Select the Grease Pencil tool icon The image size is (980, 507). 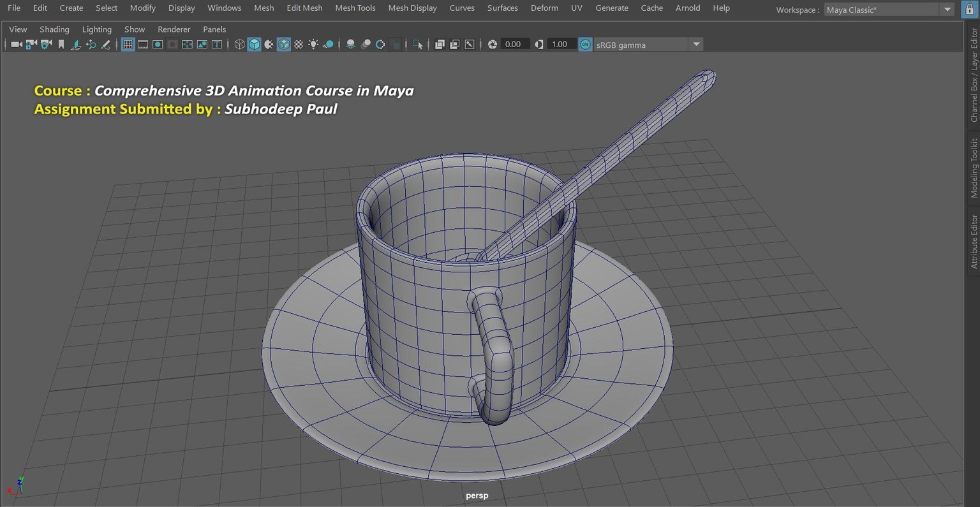pyautogui.click(x=105, y=45)
